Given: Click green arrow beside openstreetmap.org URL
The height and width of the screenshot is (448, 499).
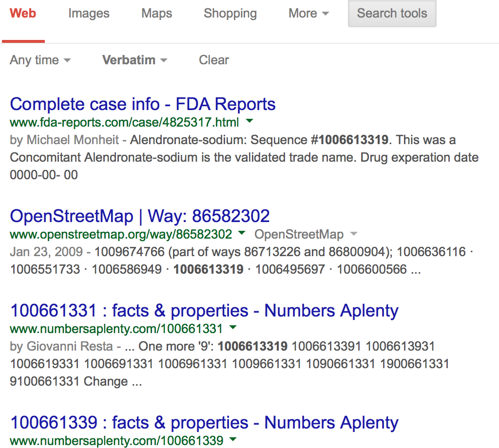Looking at the screenshot, I should [x=241, y=233].
